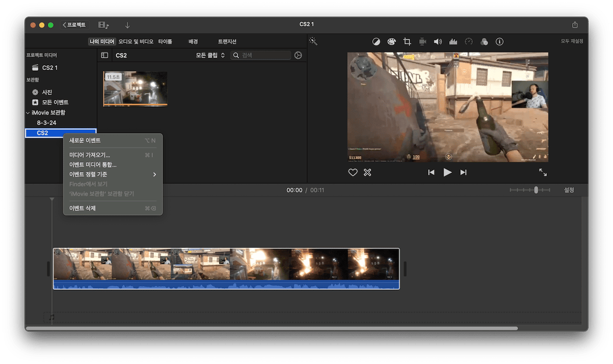
Task: Click the share export icon
Action: point(575,25)
